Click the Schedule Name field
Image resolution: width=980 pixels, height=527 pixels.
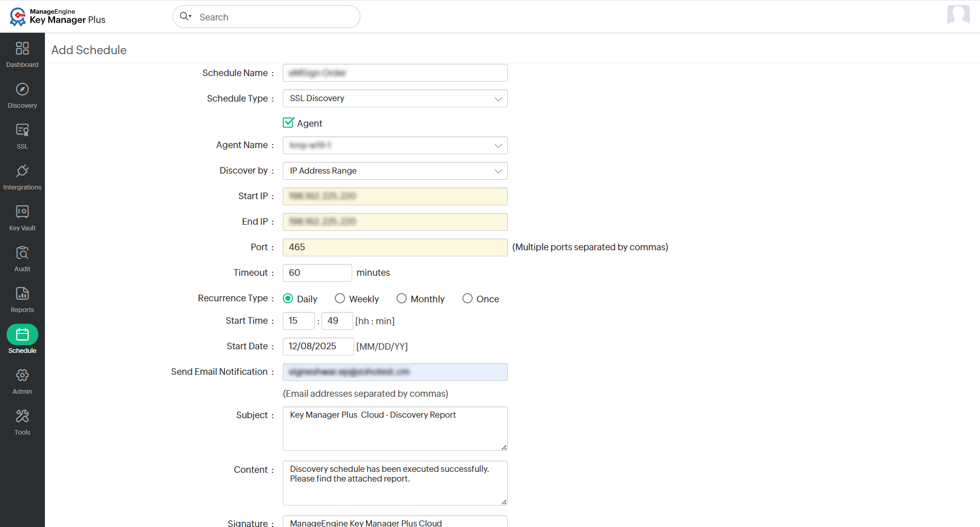[395, 73]
